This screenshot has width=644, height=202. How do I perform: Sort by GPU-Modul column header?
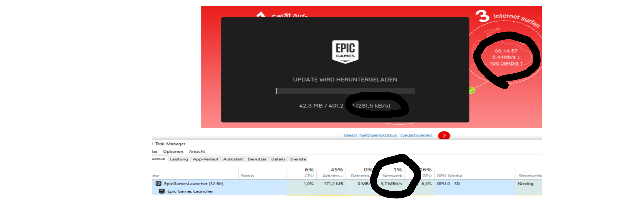[449, 176]
